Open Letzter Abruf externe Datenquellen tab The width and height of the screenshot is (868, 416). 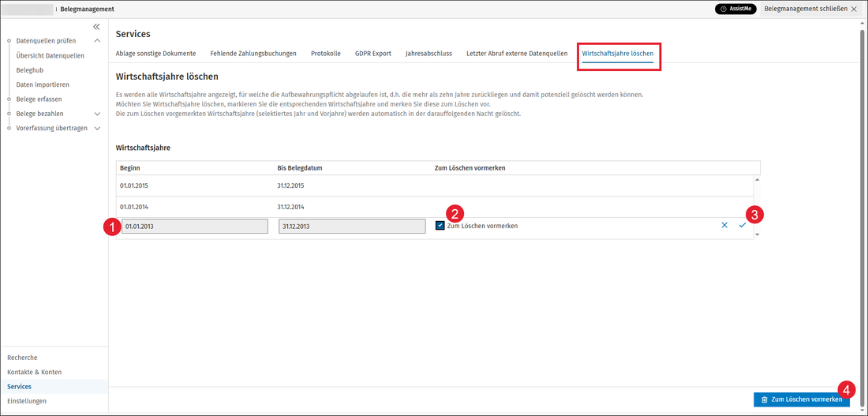coord(517,54)
